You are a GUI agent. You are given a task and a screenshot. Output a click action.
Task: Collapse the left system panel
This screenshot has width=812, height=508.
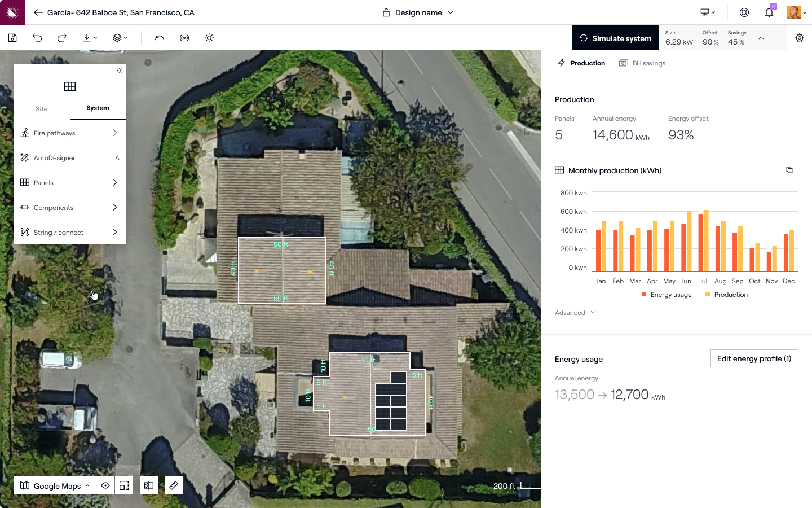pos(120,71)
